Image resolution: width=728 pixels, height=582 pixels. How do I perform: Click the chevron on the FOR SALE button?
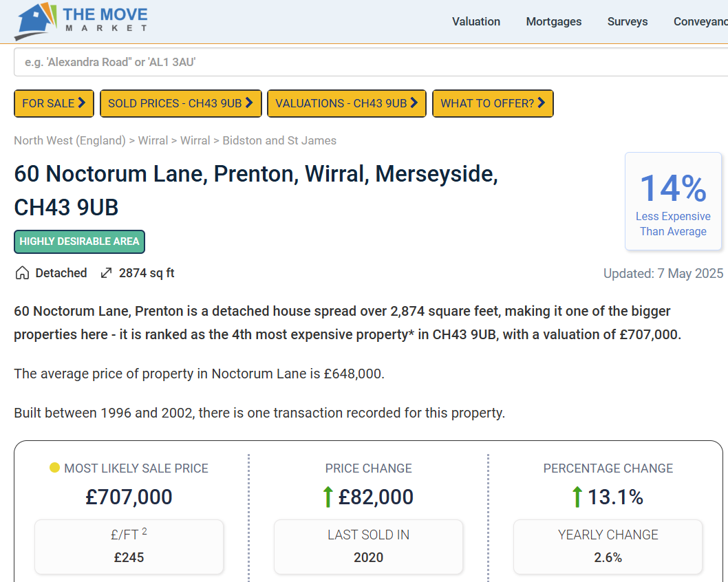82,103
